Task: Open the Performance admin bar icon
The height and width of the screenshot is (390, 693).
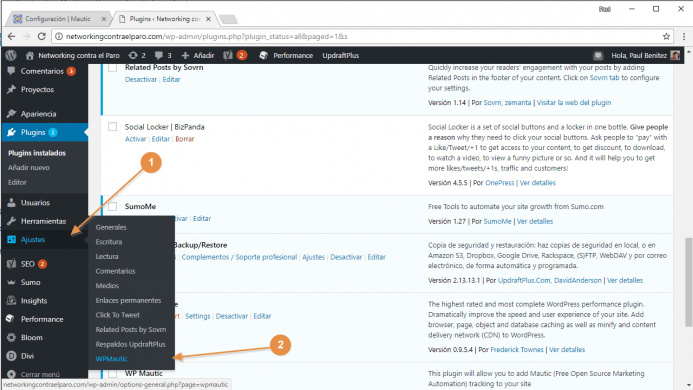Action: [x=263, y=55]
